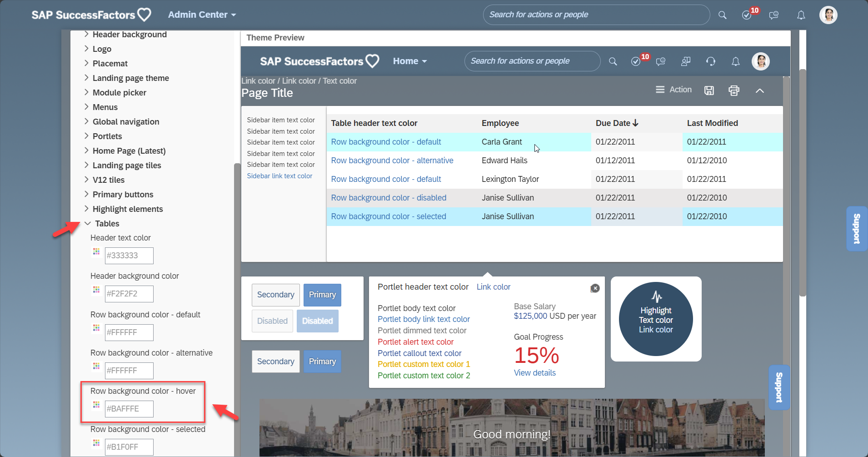Image resolution: width=868 pixels, height=457 pixels.
Task: Click the #B1F0FF selected color field
Action: click(x=129, y=447)
